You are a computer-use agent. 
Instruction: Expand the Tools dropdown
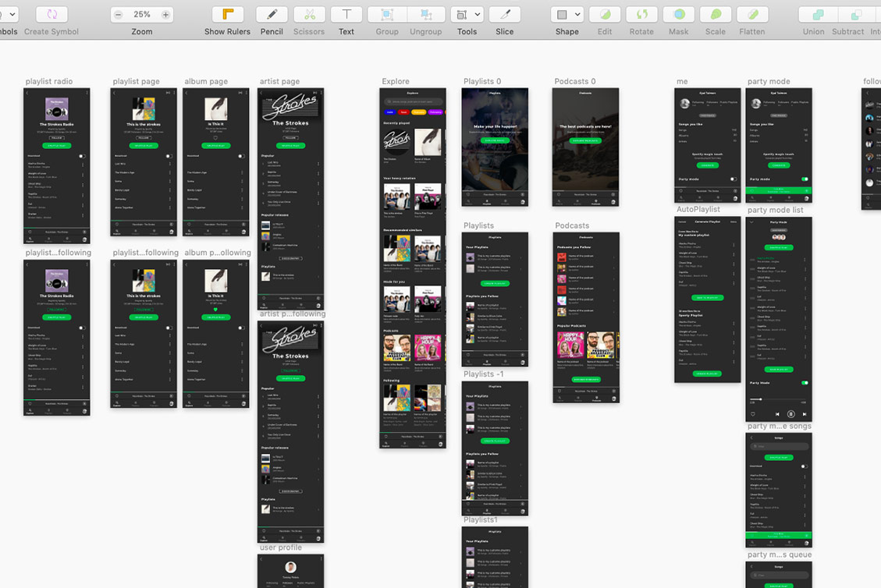point(467,15)
